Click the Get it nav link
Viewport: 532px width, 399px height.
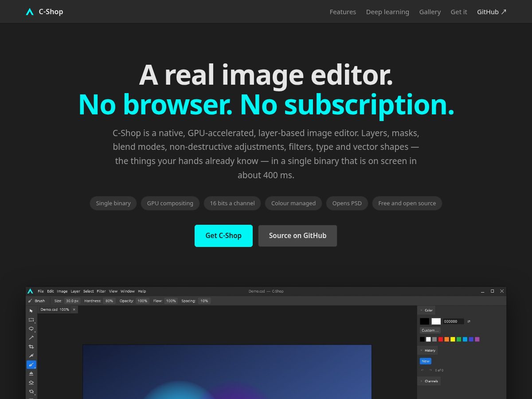(459, 12)
